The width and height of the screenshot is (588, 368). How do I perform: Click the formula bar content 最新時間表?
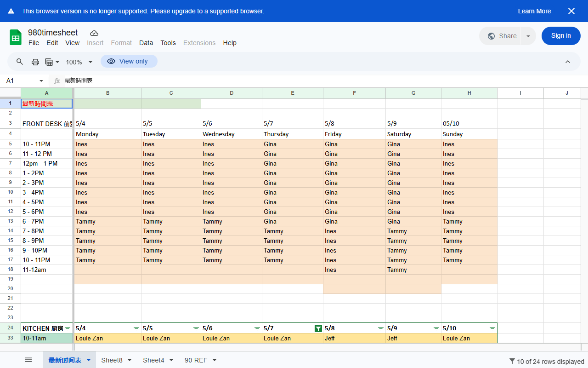[x=79, y=80]
